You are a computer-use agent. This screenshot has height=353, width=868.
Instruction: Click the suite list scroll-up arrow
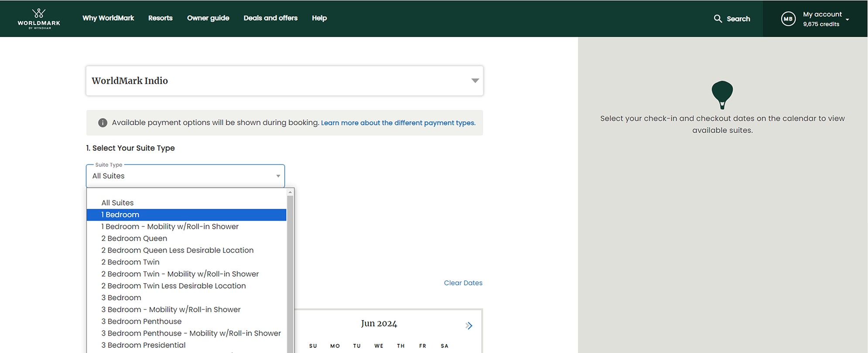[290, 192]
